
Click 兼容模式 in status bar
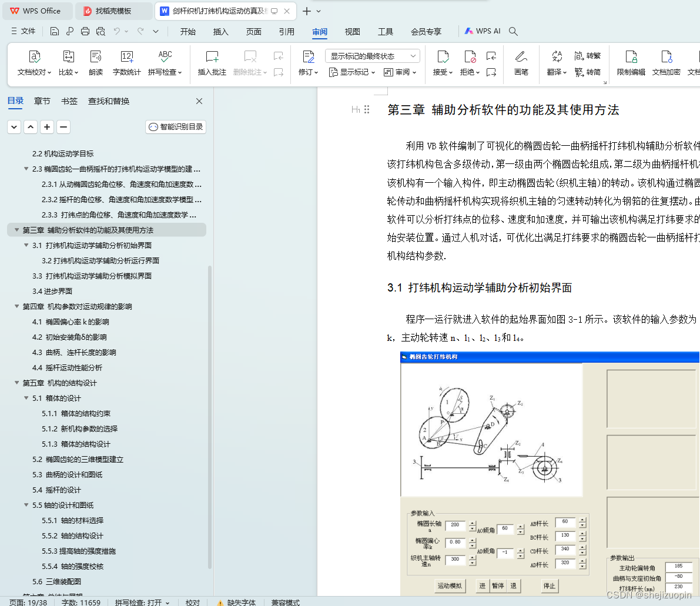(285, 602)
